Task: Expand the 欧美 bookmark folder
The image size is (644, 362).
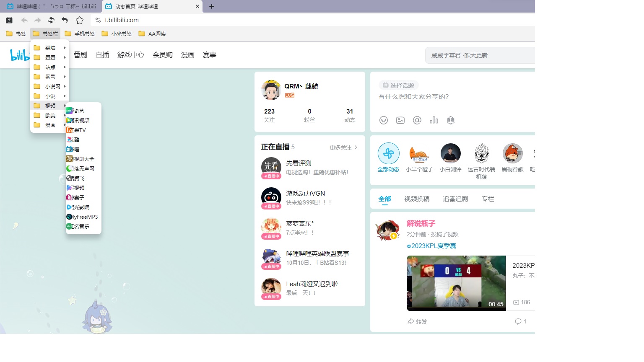Action: click(x=49, y=115)
